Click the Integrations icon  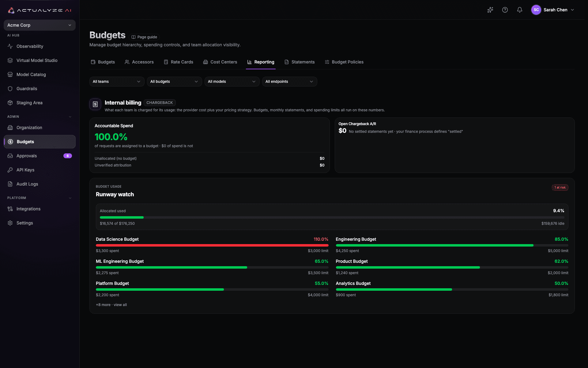click(10, 209)
